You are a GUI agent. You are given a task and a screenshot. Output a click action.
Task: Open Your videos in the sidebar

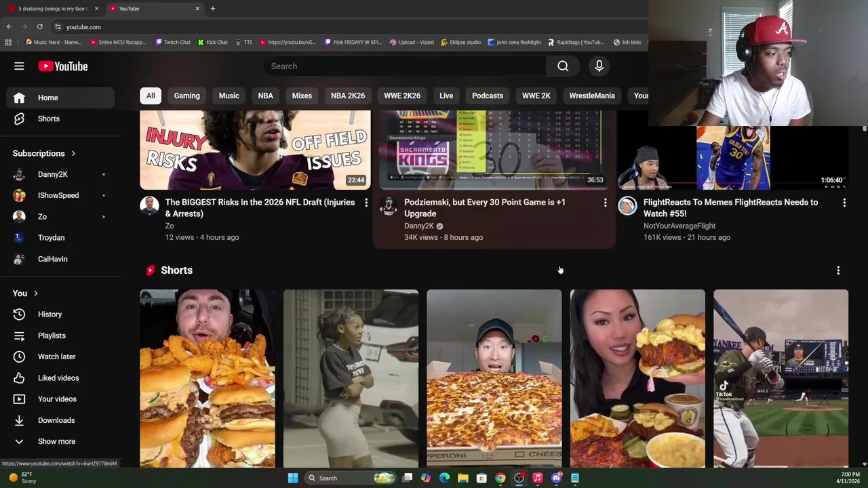coord(61,399)
